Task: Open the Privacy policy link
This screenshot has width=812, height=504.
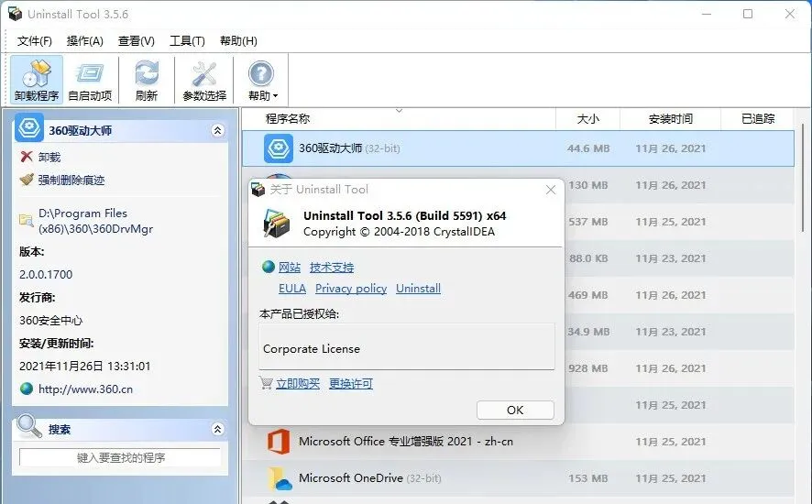Action: coord(351,288)
